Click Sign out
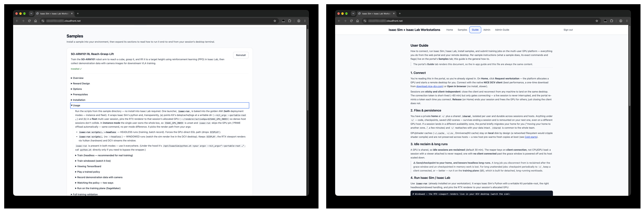Viewport: 644px width, 212px height. point(568,30)
